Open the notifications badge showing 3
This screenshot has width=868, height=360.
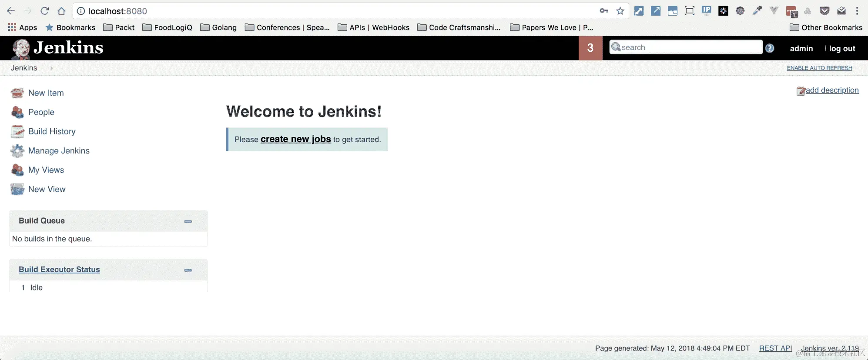point(590,48)
